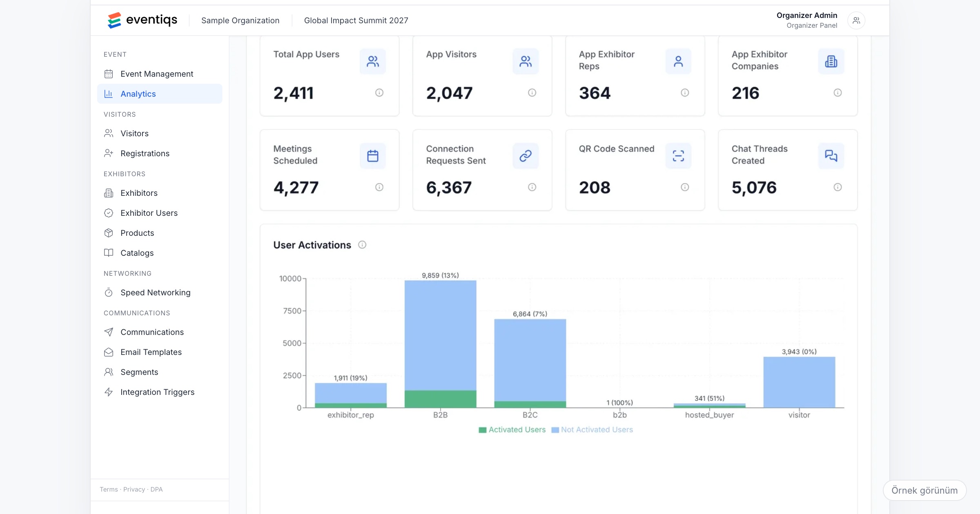This screenshot has width=980, height=514.
Task: Click the visitor bar in chart
Action: click(x=799, y=382)
